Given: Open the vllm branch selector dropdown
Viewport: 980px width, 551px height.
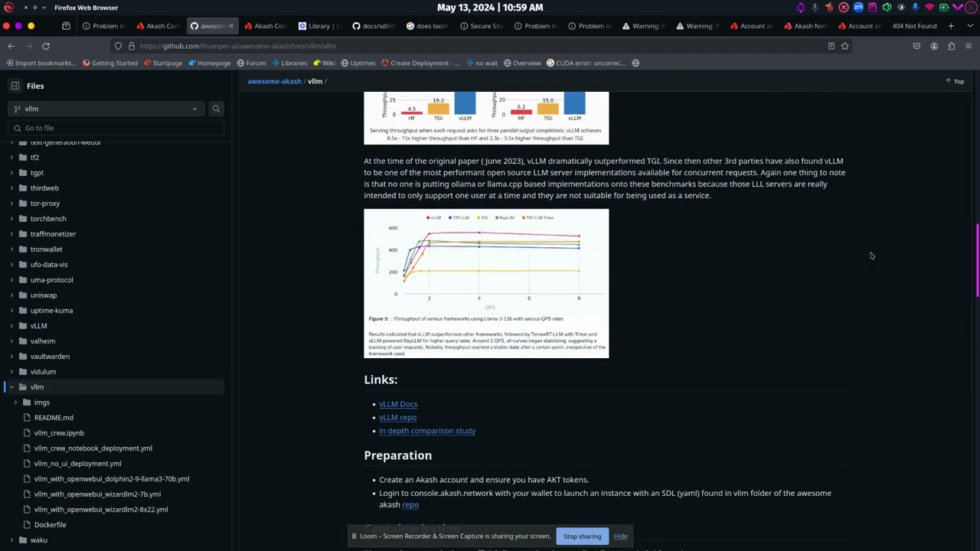Looking at the screenshot, I should [x=106, y=109].
